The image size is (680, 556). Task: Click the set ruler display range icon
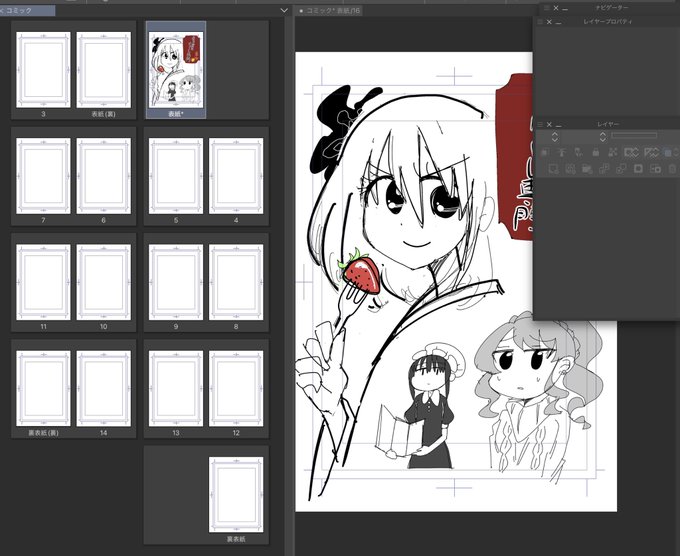[652, 152]
